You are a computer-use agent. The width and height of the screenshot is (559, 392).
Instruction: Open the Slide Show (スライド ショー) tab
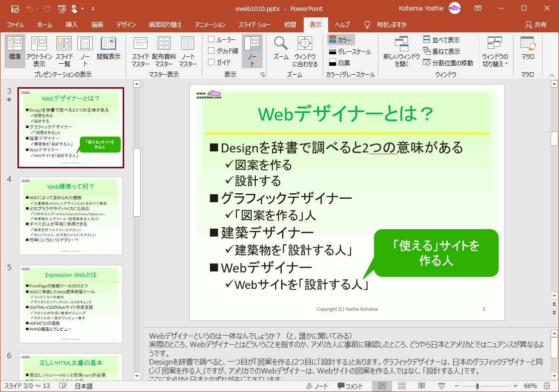coord(254,25)
